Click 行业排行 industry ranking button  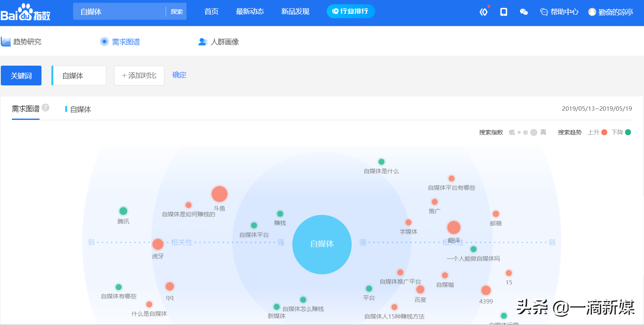pyautogui.click(x=350, y=11)
